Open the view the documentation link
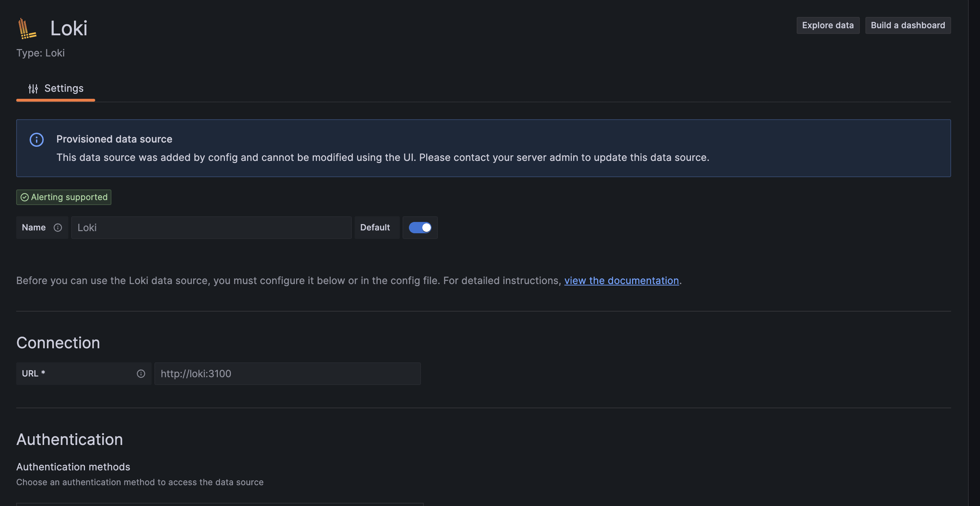980x506 pixels. tap(621, 281)
